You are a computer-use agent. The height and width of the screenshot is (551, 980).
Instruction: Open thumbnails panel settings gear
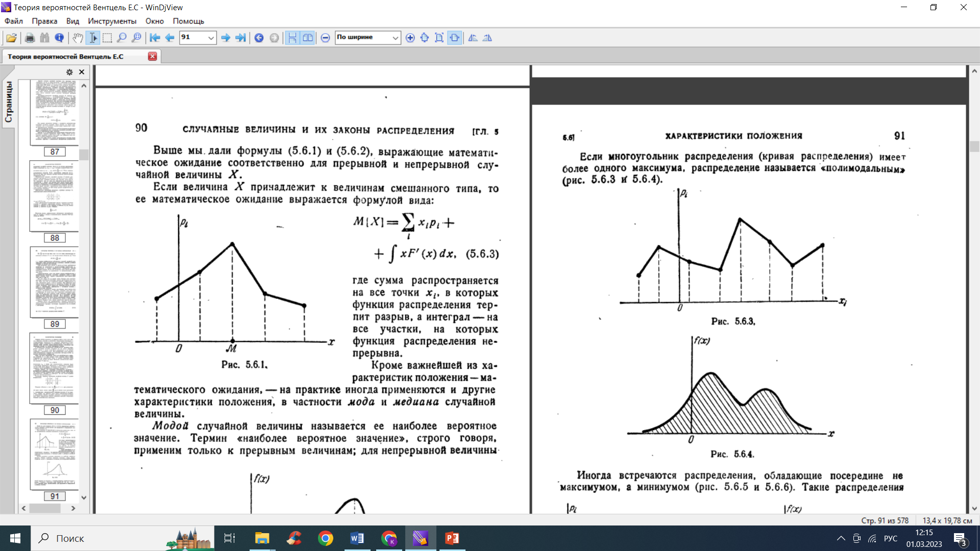[x=69, y=72]
